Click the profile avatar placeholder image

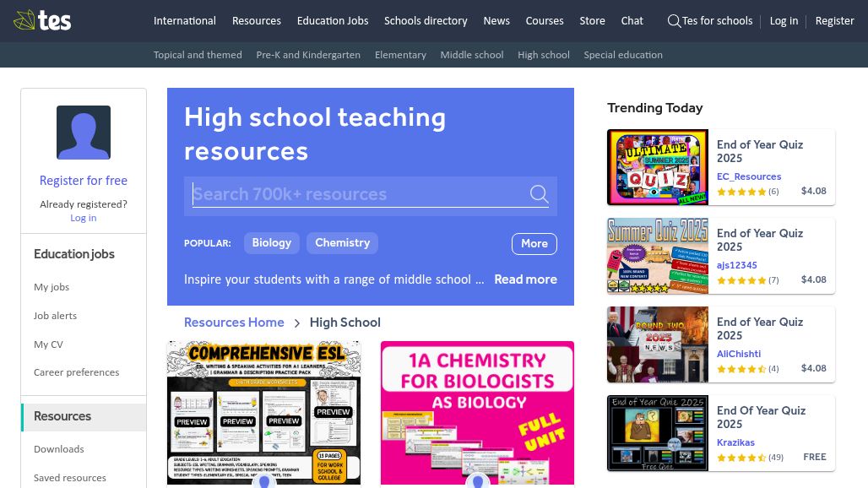pyautogui.click(x=84, y=133)
